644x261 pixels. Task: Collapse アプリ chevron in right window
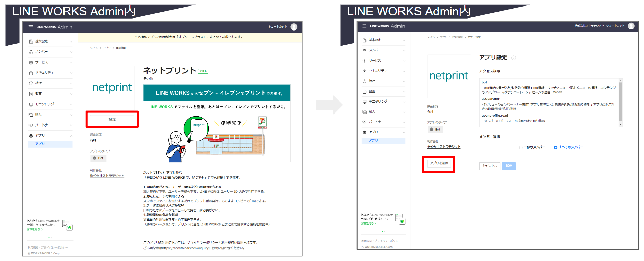click(404, 132)
